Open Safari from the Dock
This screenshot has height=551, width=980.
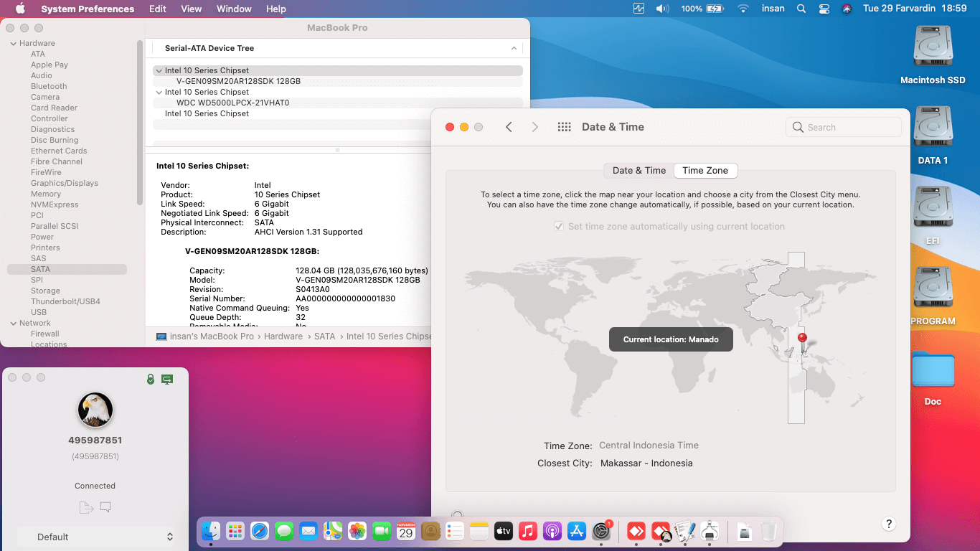(x=260, y=532)
